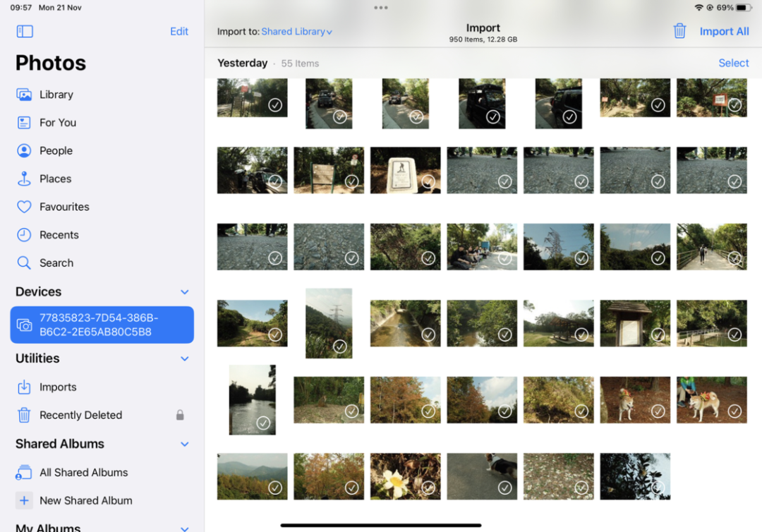Open Imports under Utilities

tap(58, 387)
